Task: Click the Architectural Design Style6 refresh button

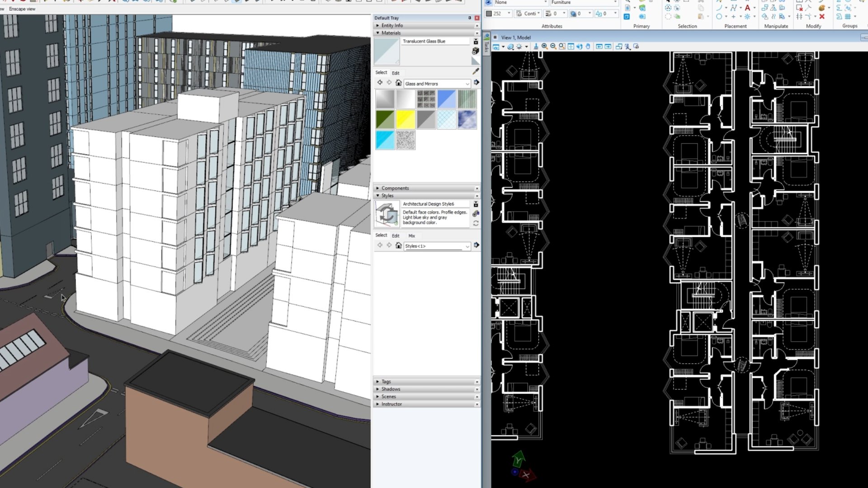Action: click(476, 223)
